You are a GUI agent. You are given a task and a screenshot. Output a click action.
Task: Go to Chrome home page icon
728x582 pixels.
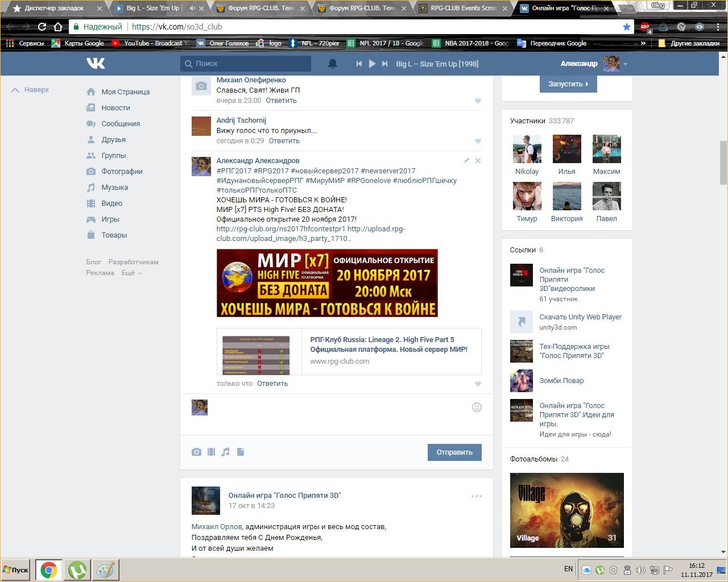(x=58, y=27)
